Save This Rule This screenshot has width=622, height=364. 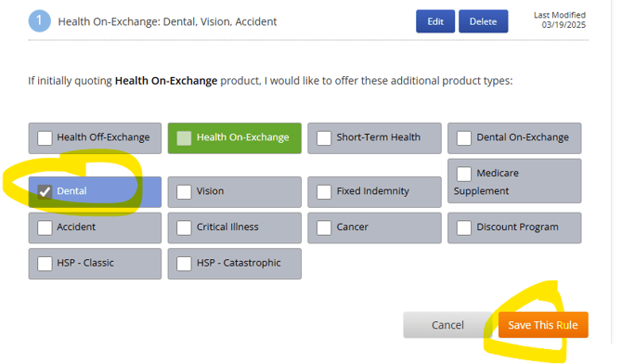coord(543,325)
